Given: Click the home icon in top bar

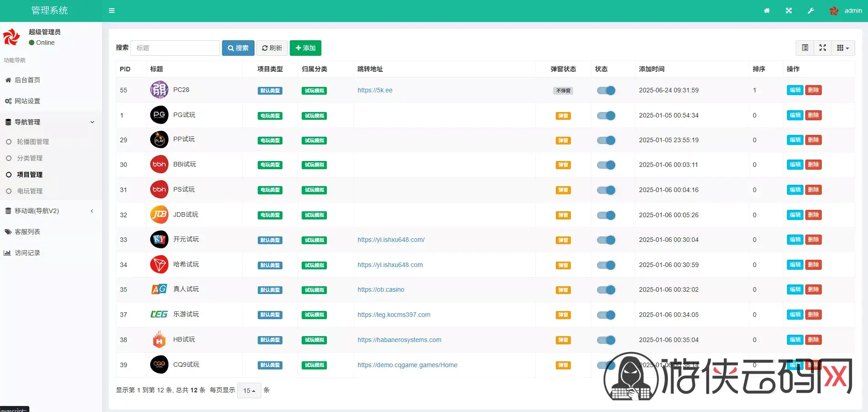Looking at the screenshot, I should pos(766,11).
